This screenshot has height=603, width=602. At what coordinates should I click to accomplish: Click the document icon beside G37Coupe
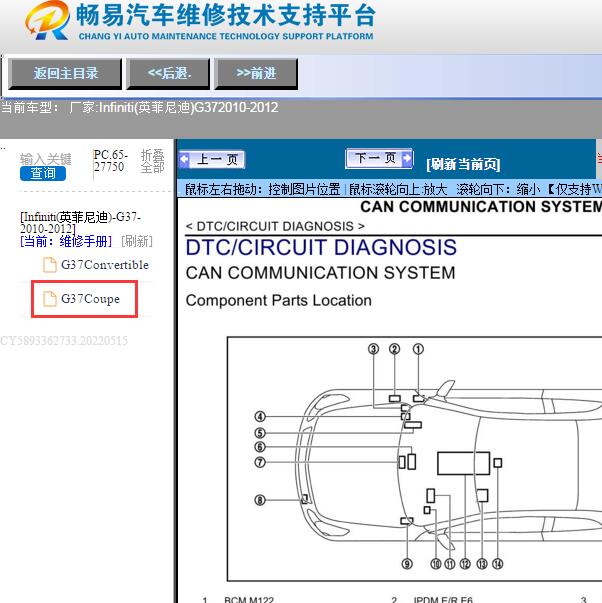coord(50,299)
